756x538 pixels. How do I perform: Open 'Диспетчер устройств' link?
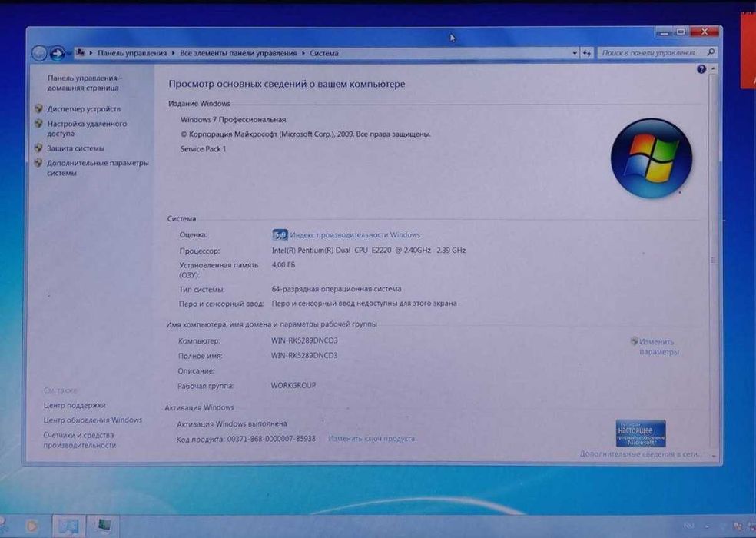[84, 109]
